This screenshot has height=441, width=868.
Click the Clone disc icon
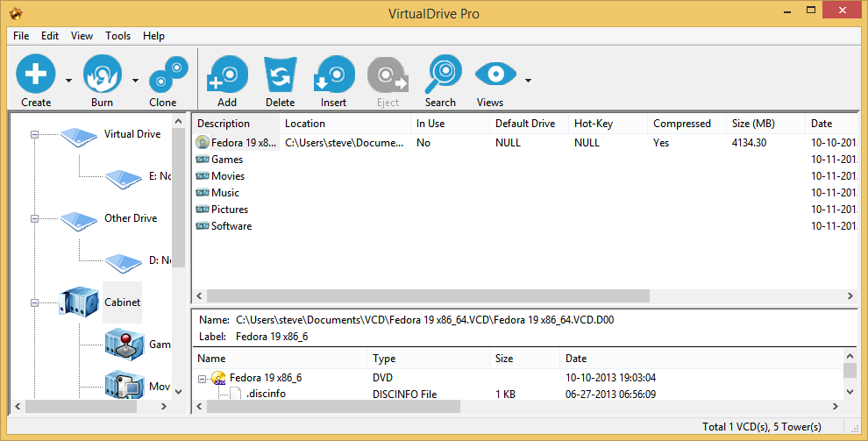coord(168,75)
